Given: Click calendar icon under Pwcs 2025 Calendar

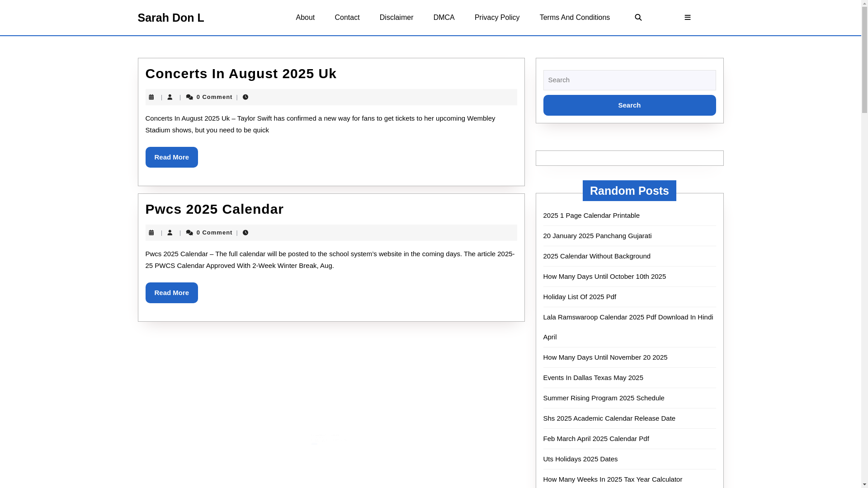Looking at the screenshot, I should (x=151, y=233).
